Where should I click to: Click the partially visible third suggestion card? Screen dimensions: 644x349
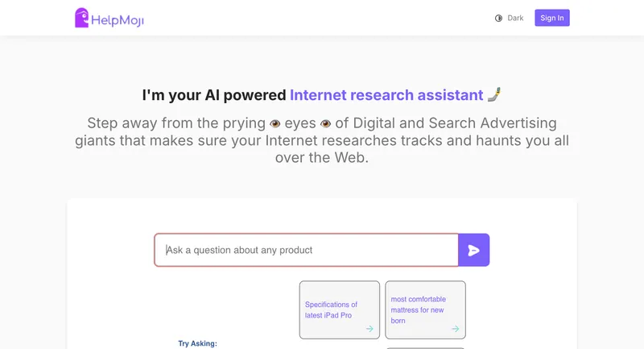tap(425, 347)
